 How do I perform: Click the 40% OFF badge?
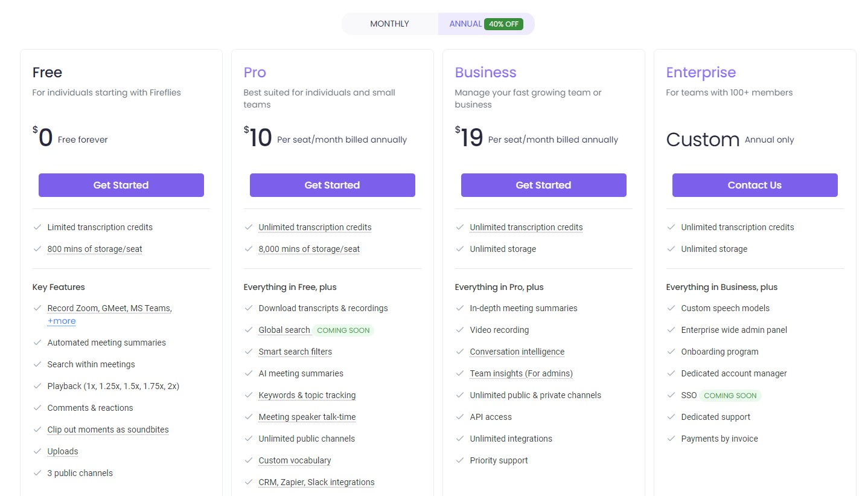pos(503,24)
